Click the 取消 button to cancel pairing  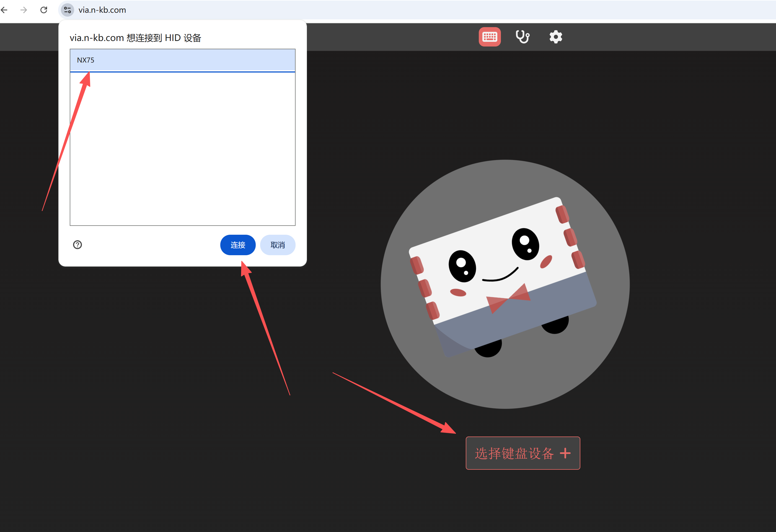(278, 245)
